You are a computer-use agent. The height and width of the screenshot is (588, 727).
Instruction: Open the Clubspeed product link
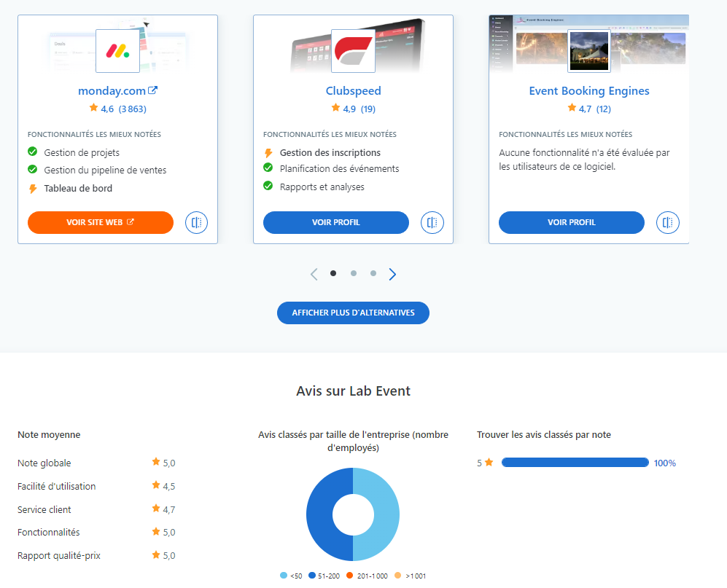coord(354,91)
